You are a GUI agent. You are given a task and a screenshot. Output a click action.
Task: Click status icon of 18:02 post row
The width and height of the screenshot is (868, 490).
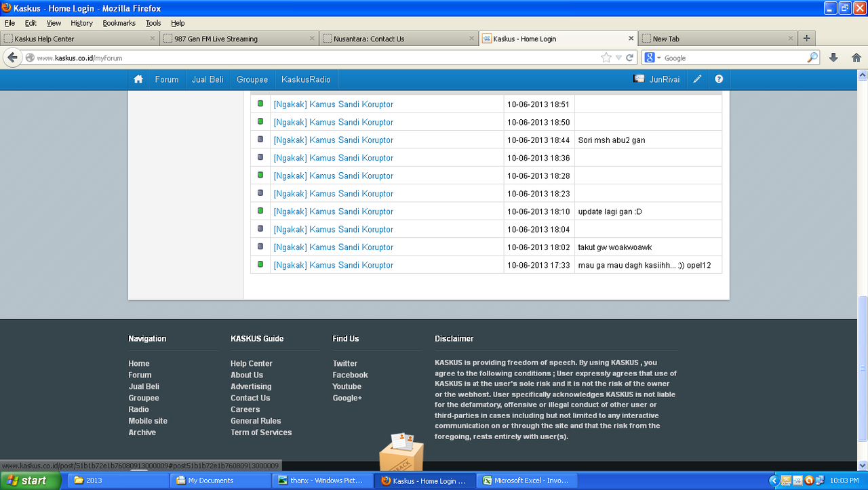260,247
